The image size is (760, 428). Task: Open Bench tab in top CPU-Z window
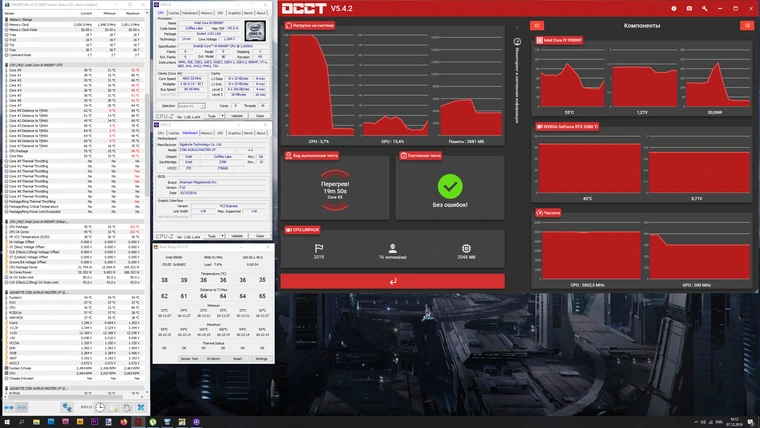pos(248,13)
